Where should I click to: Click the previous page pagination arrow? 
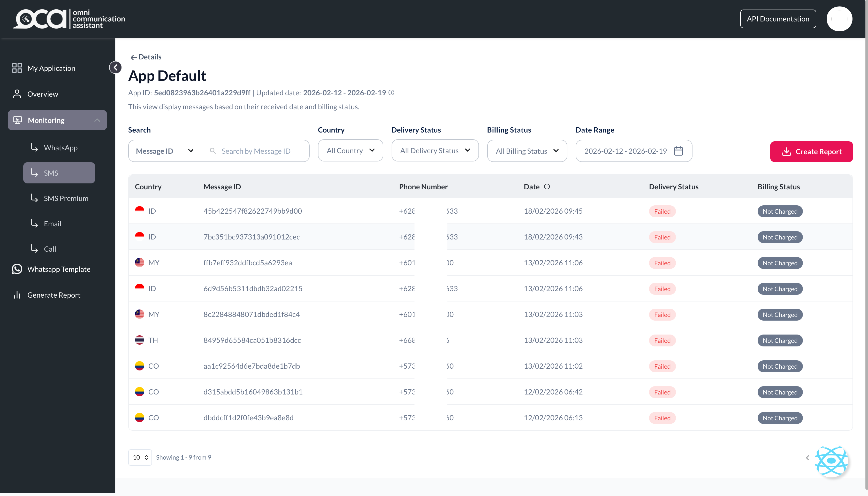pyautogui.click(x=807, y=458)
